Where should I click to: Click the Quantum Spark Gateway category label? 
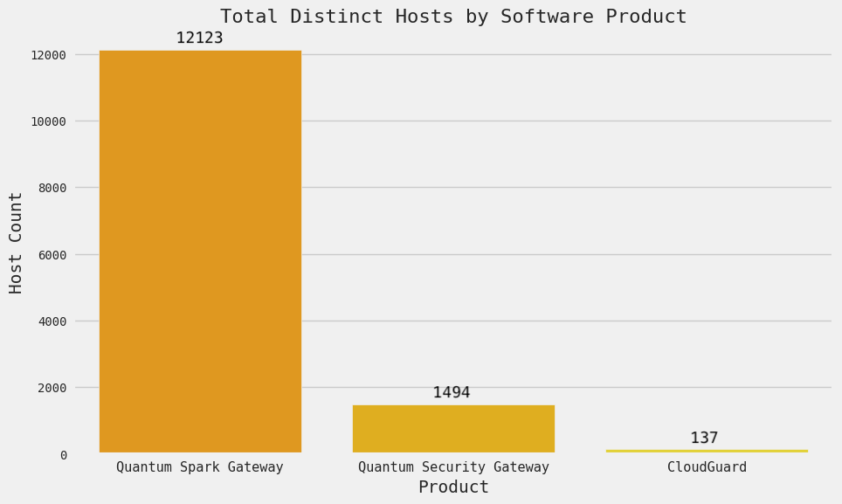200,467
